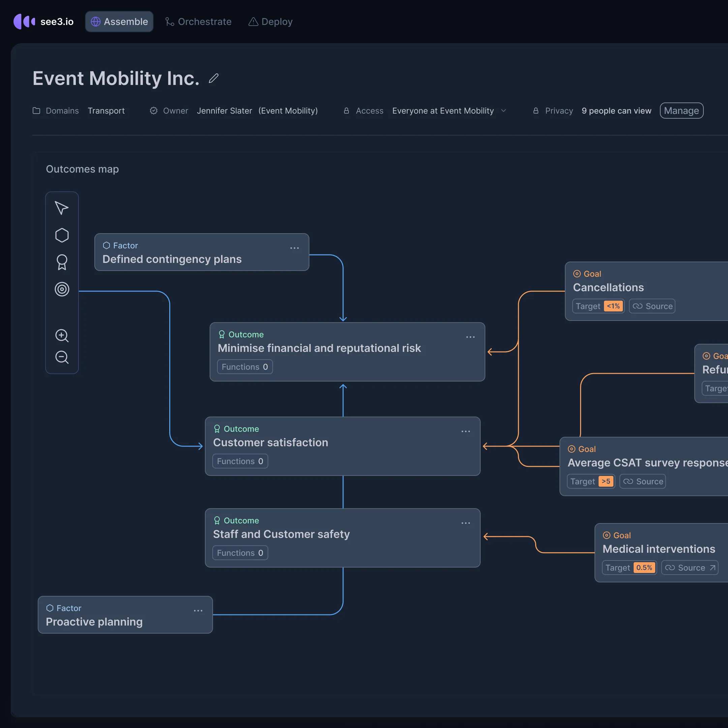Open options on Minimise financial and reputational risk
The height and width of the screenshot is (728, 728).
tap(470, 337)
